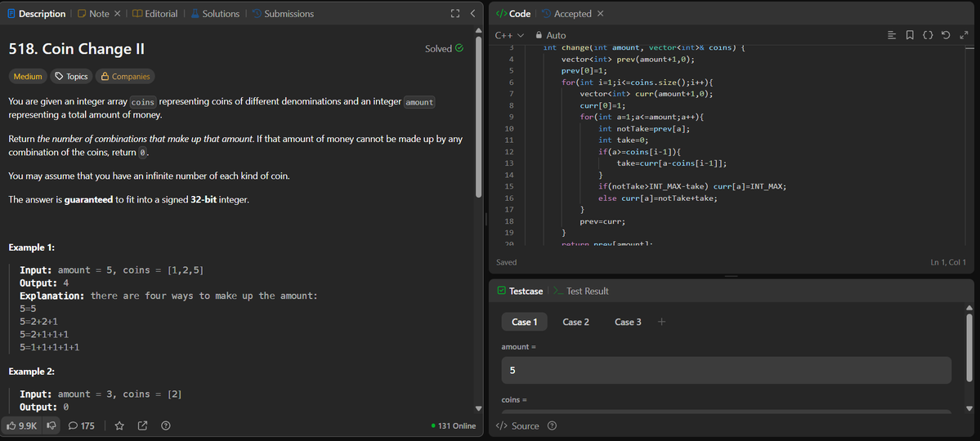
Task: Expand the Topics tag
Action: click(x=71, y=76)
